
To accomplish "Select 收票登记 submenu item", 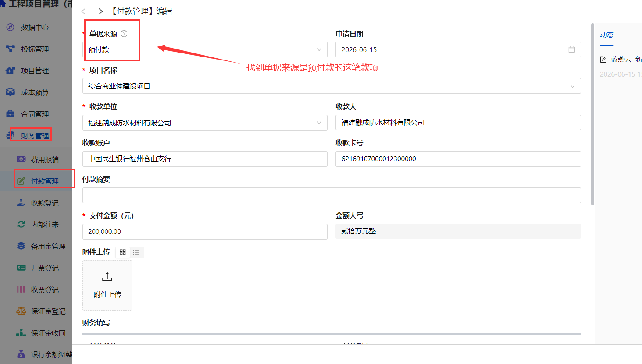I will 44,290.
